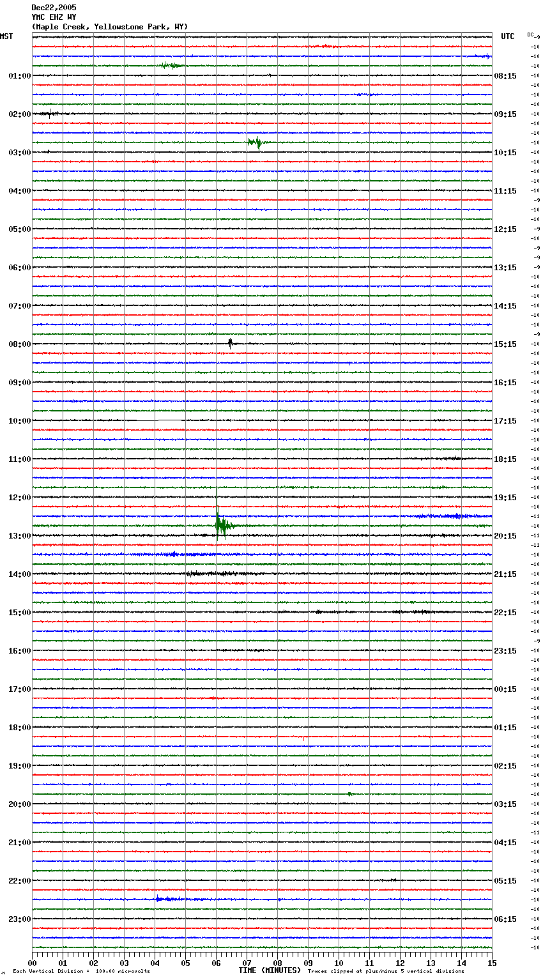The height and width of the screenshot is (980, 543).
Task: Click minute 15 on the time axis
Action: pos(492,963)
